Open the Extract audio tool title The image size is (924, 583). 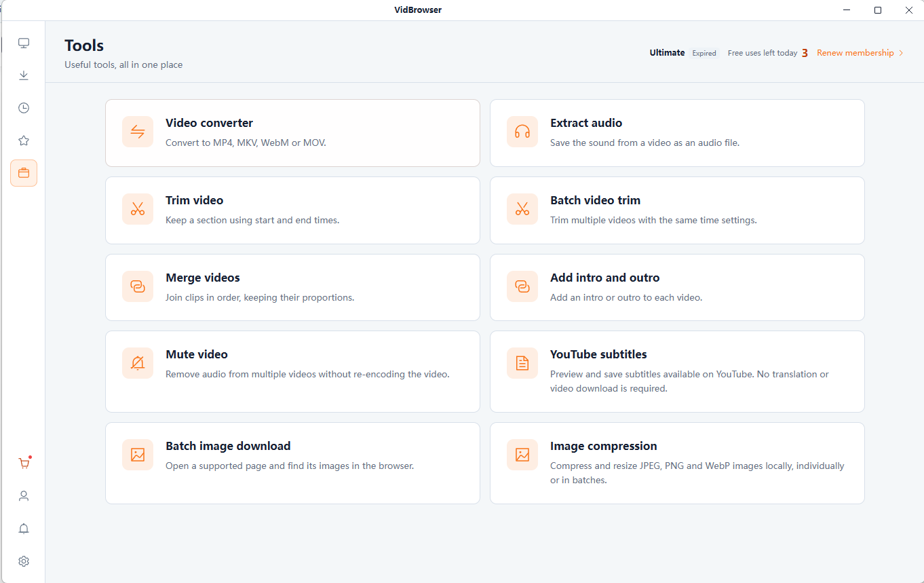[x=586, y=123]
